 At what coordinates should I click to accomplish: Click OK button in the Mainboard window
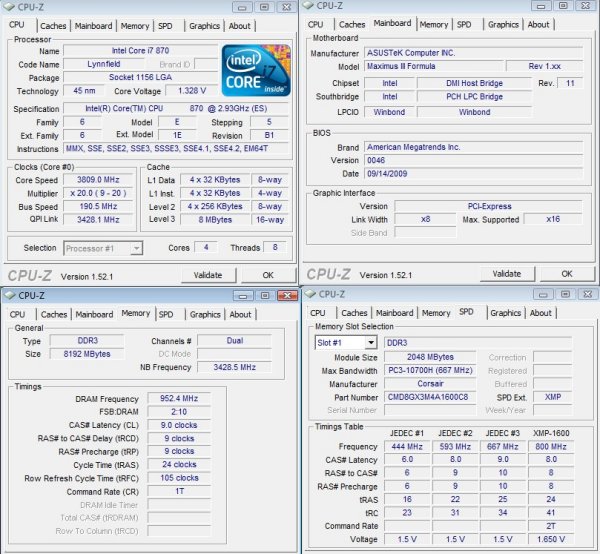pos(567,274)
